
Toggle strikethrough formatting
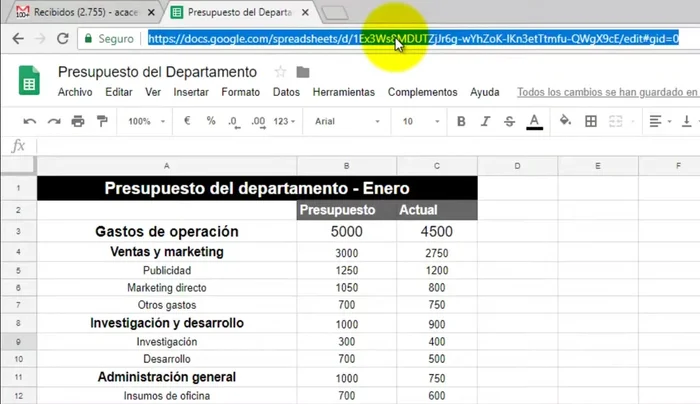point(509,121)
